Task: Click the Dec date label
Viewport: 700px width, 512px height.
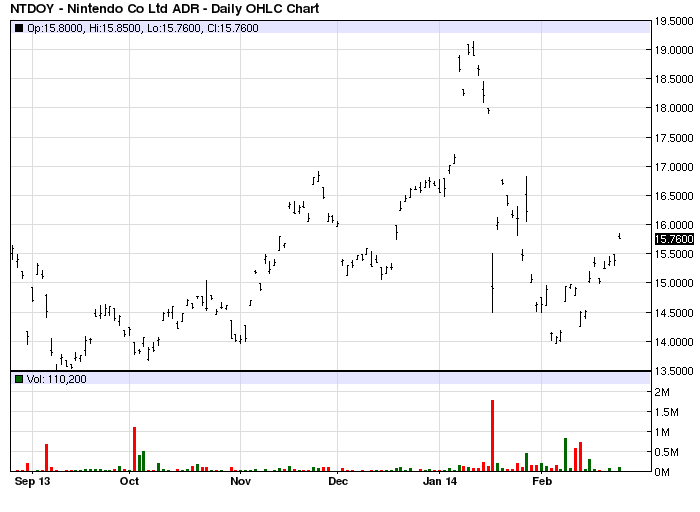Action: click(x=338, y=481)
